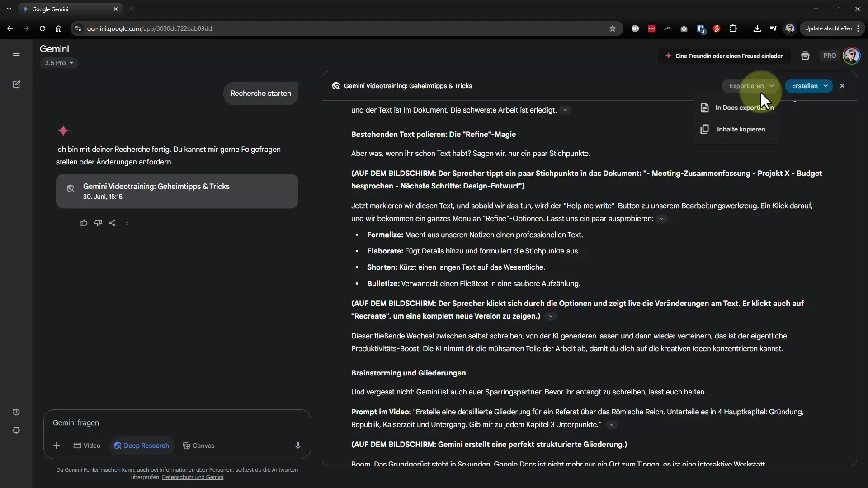Open a new browser tab
This screenshot has width=868, height=488.
[x=132, y=9]
